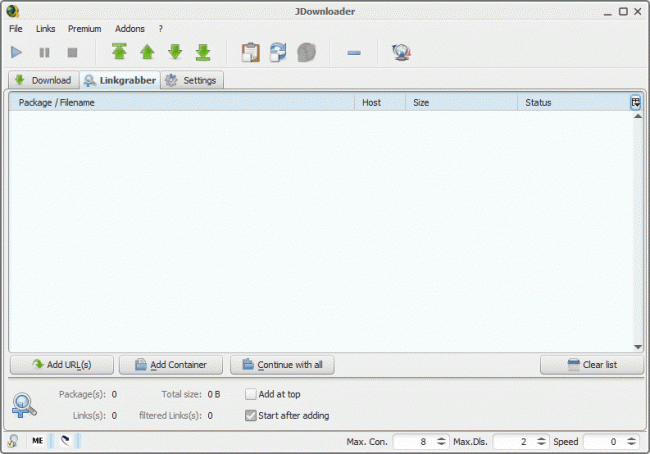Open the Links menu
Viewport: 650px width, 454px height.
(x=45, y=29)
